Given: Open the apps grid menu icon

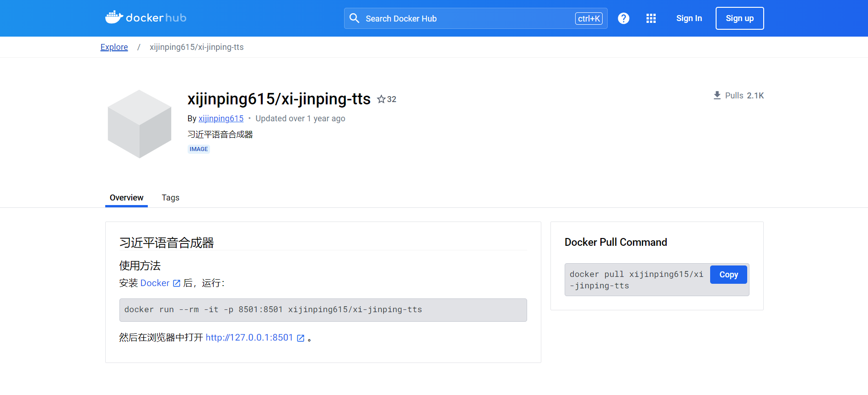Looking at the screenshot, I should (651, 18).
